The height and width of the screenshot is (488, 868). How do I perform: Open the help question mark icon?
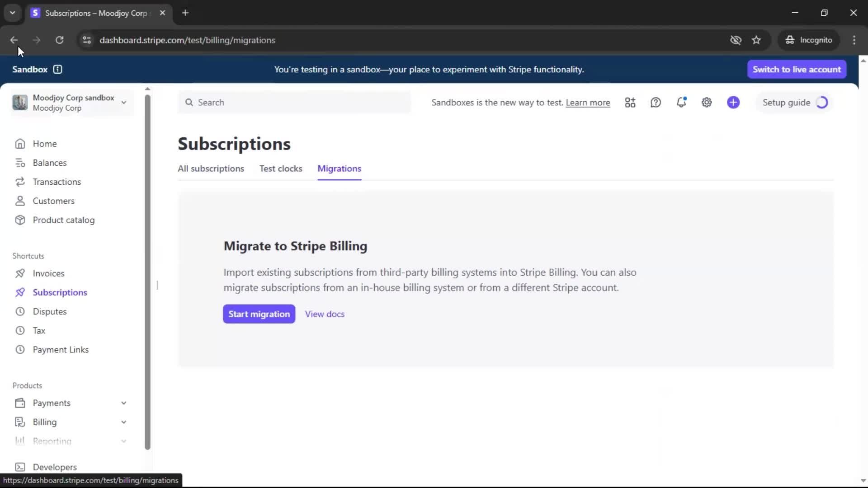click(x=656, y=103)
